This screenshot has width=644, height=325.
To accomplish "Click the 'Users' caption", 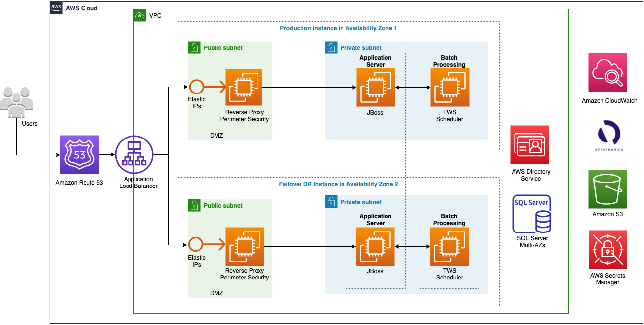I will 30,123.
